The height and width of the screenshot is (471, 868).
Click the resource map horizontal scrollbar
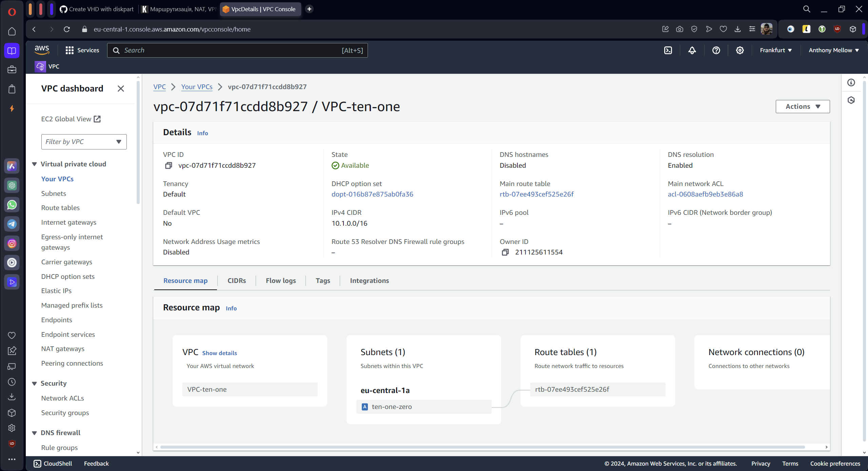[482, 447]
